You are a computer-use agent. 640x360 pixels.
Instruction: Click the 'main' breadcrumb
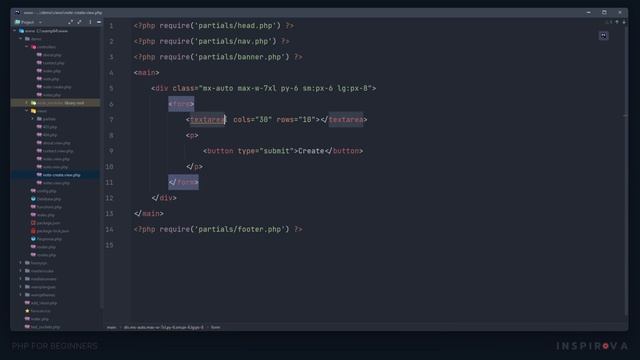pos(111,327)
